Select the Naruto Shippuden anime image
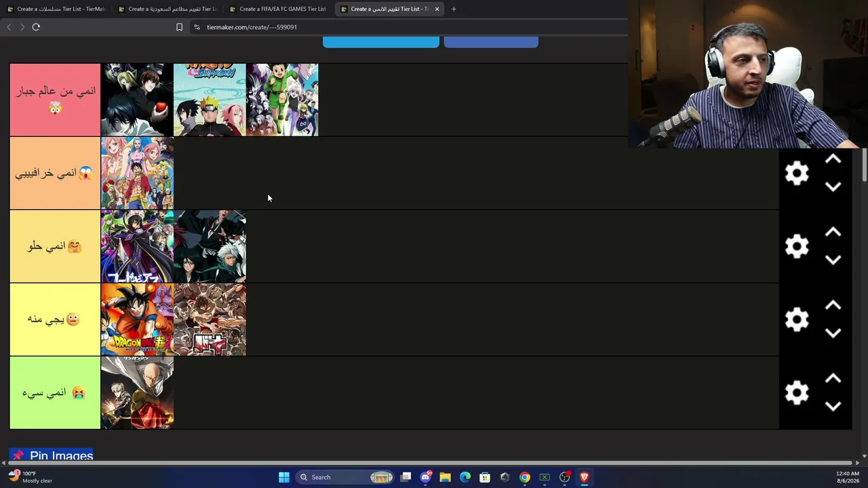This screenshot has width=868, height=488. tap(210, 100)
